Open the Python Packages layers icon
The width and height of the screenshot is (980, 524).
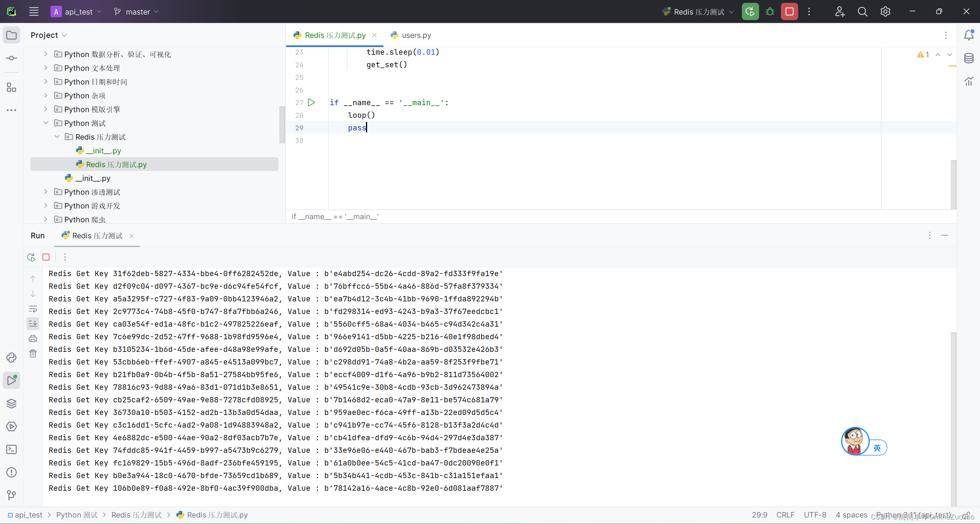(11, 404)
